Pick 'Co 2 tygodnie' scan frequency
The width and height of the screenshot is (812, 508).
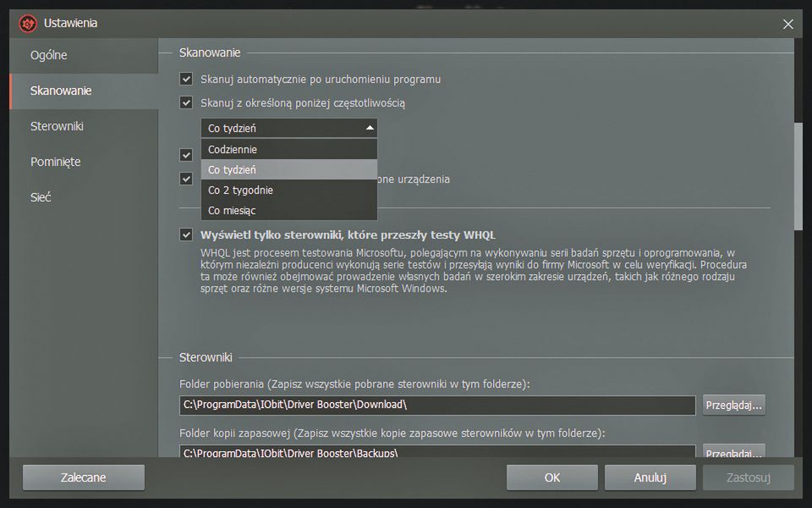289,190
